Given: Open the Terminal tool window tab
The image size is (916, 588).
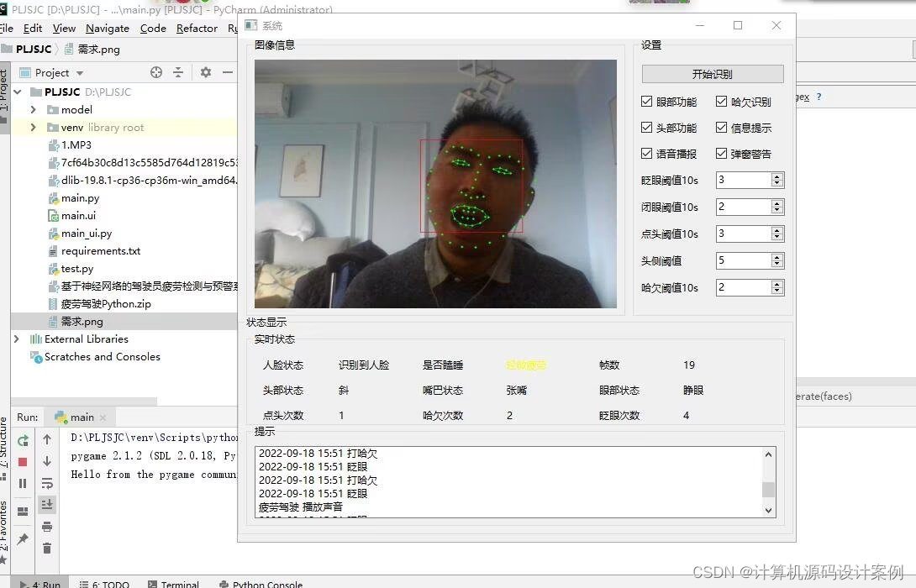Looking at the screenshot, I should (x=173, y=583).
